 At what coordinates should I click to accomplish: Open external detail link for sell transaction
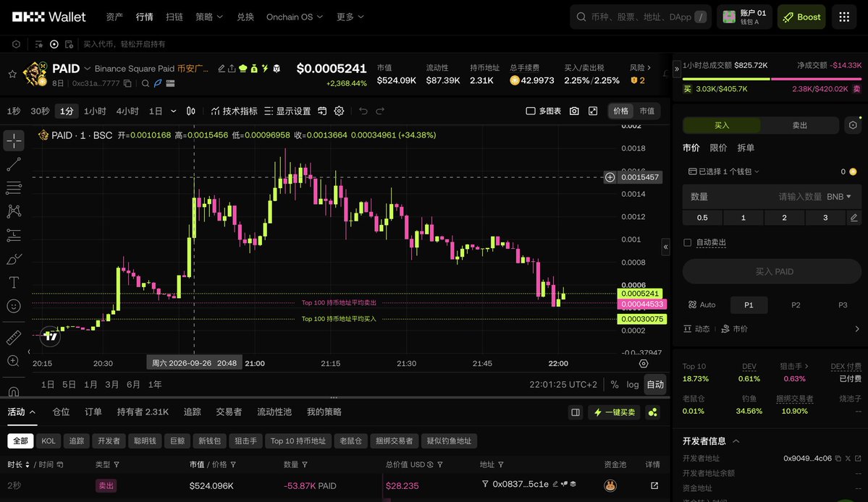coord(654,485)
